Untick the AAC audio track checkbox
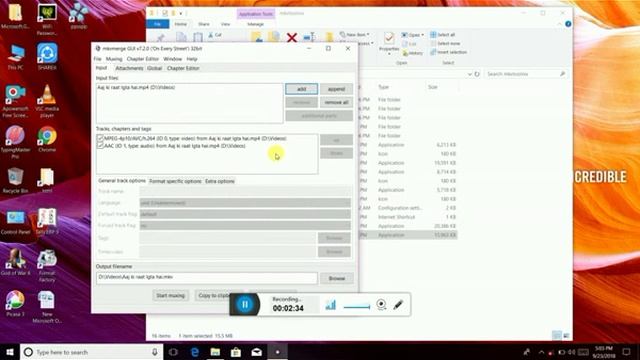The height and width of the screenshot is (360, 640). 100,145
